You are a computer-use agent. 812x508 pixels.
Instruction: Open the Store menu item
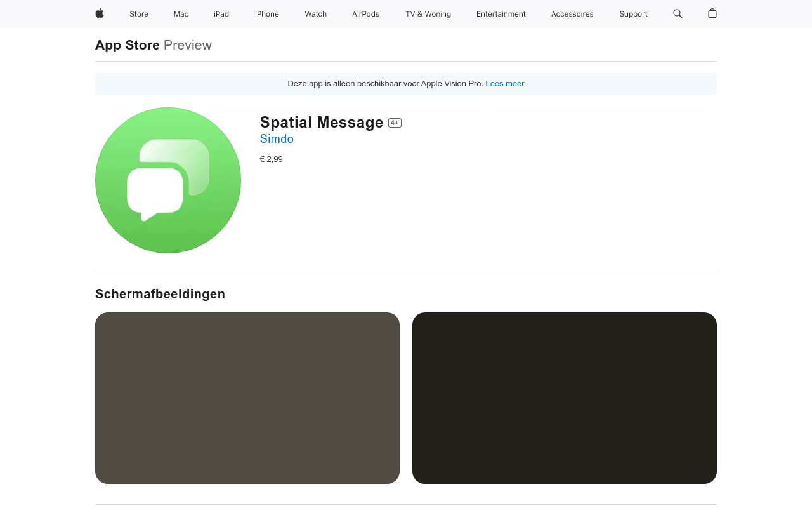coord(139,14)
